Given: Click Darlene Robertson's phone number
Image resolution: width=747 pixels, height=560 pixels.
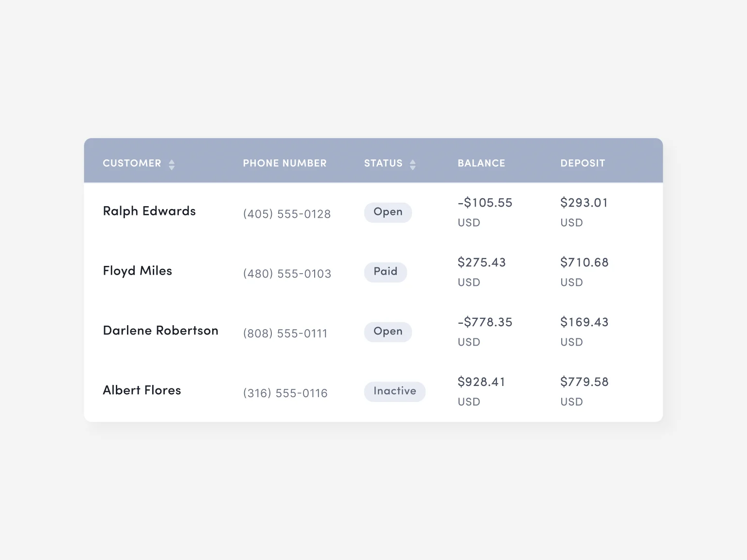Looking at the screenshot, I should (x=285, y=333).
